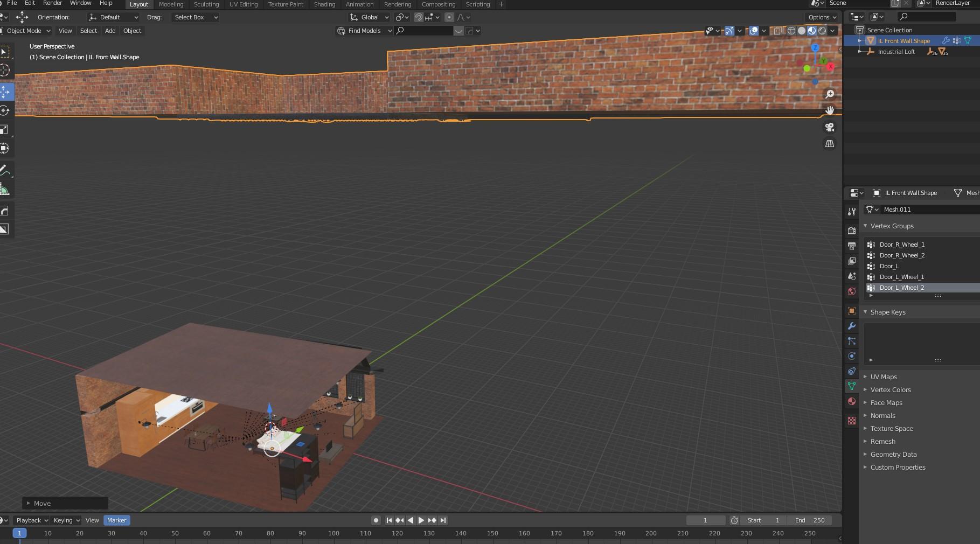Switch to wireframe viewport shading
The height and width of the screenshot is (544, 980).
(x=791, y=31)
